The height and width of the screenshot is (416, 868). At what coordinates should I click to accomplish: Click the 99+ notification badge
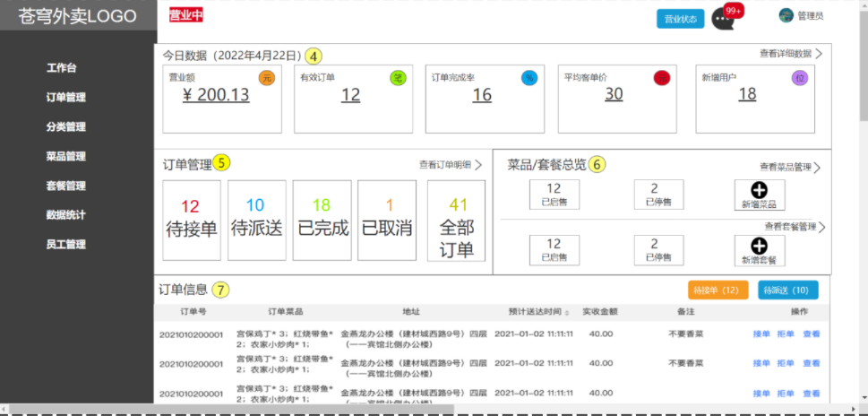tap(734, 11)
